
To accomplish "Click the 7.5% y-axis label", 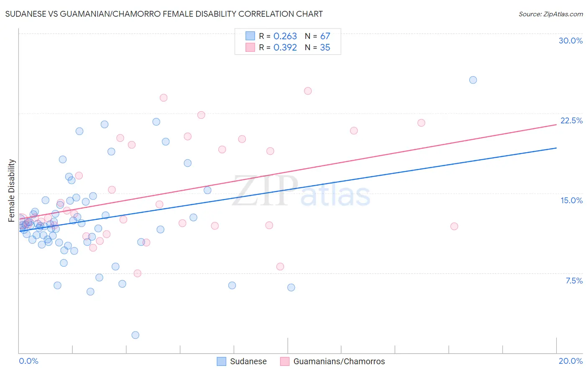I will click(574, 281).
